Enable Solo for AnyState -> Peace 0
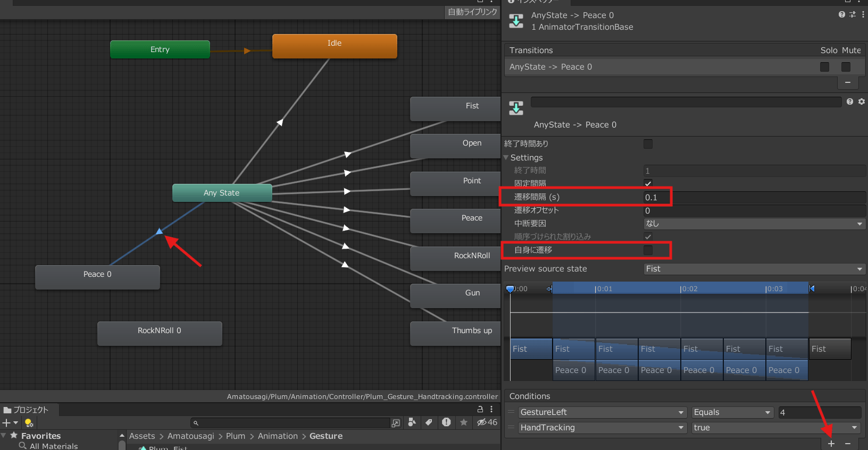The height and width of the screenshot is (450, 868). pyautogui.click(x=824, y=67)
